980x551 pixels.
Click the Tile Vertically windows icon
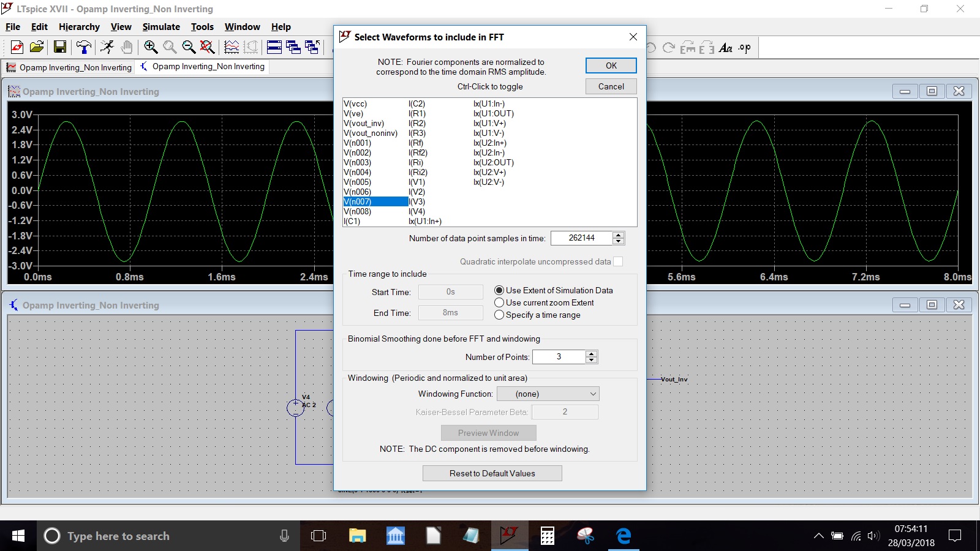point(293,47)
